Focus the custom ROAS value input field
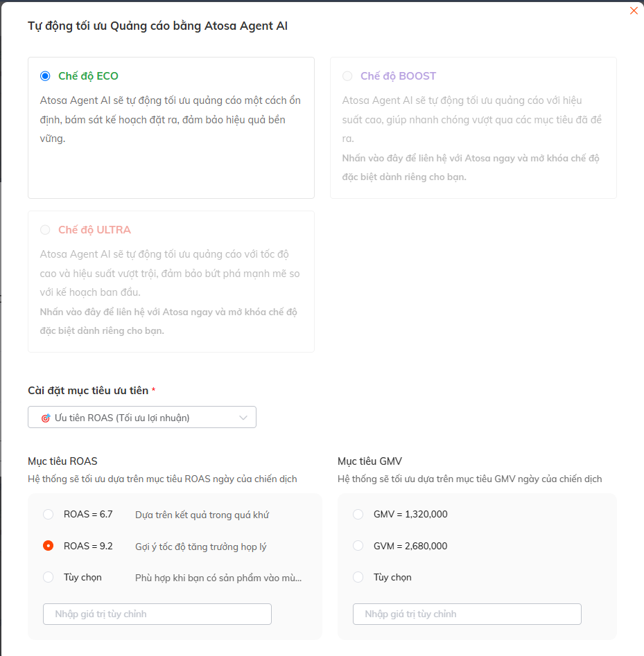This screenshot has height=656, width=644. pyautogui.click(x=157, y=614)
